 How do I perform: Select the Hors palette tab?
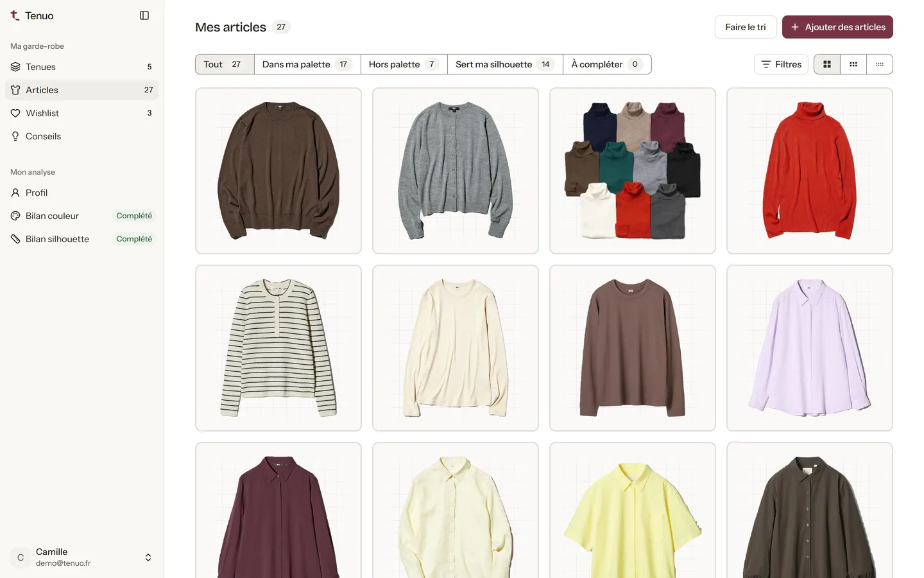pyautogui.click(x=404, y=64)
